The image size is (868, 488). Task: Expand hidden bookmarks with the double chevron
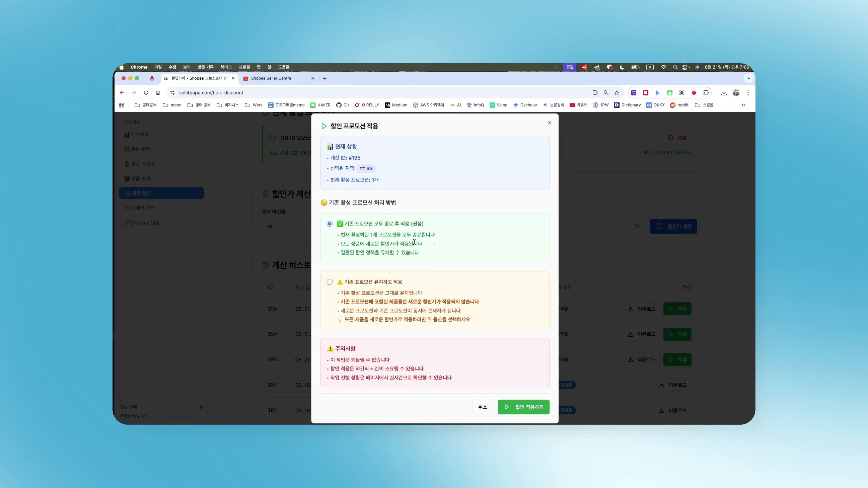click(743, 105)
